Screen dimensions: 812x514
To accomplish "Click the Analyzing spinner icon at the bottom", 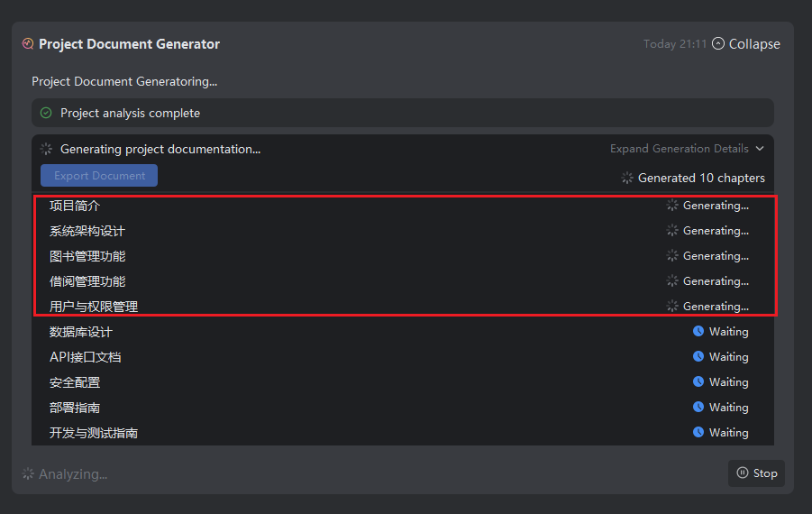I will [x=28, y=473].
